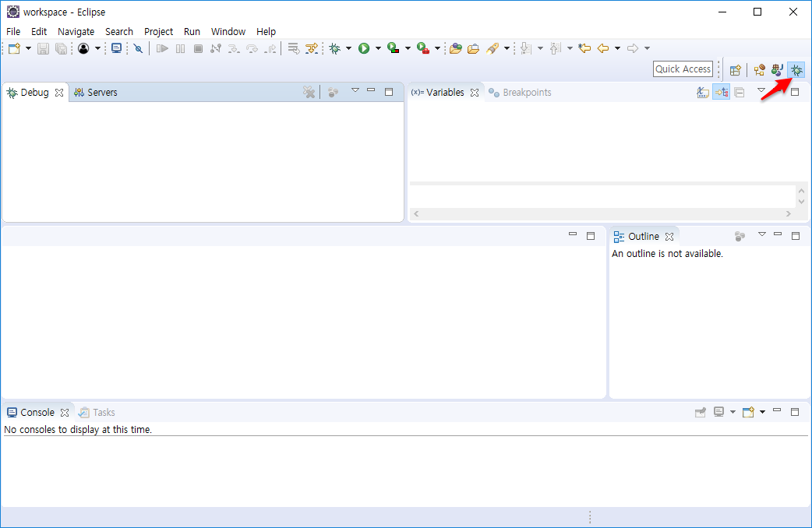812x528 pixels.
Task: Click the Step Over icon
Action: (x=252, y=48)
